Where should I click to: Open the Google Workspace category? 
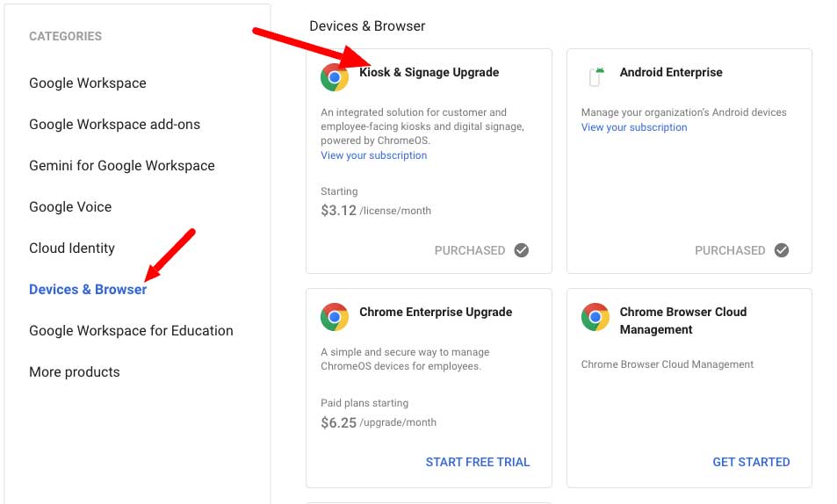click(x=88, y=83)
